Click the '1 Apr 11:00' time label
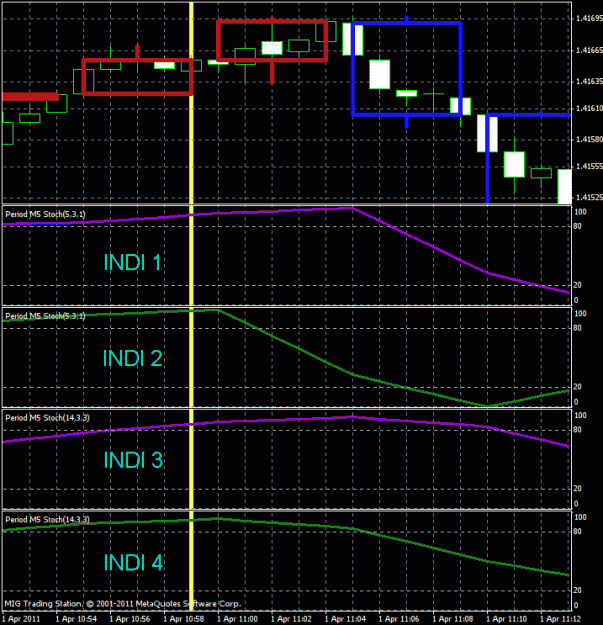This screenshot has height=625, width=603. click(x=238, y=619)
